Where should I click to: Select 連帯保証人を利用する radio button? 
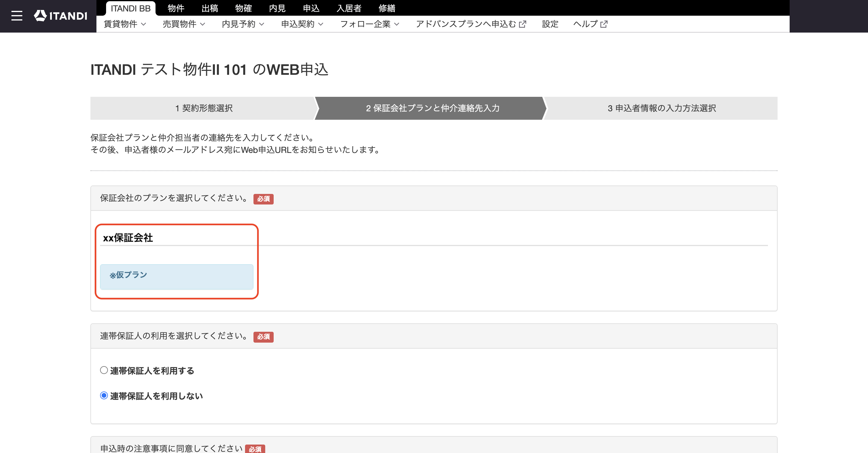tap(104, 370)
